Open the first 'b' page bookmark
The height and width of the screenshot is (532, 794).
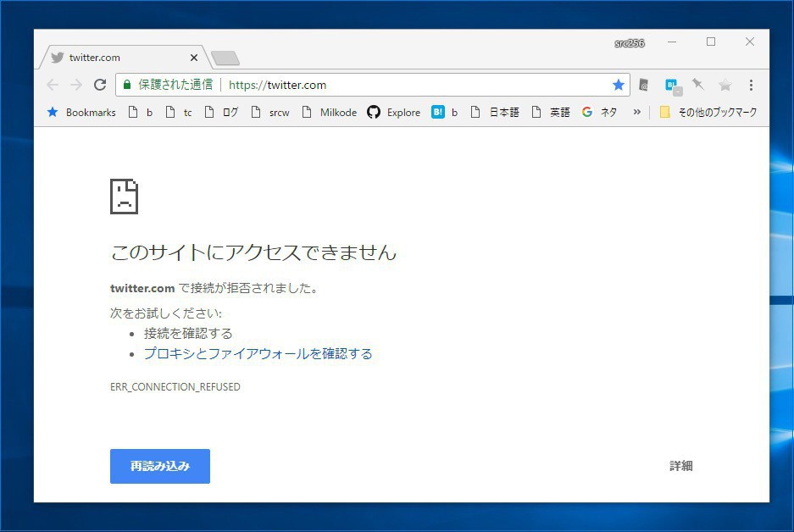coord(141,112)
